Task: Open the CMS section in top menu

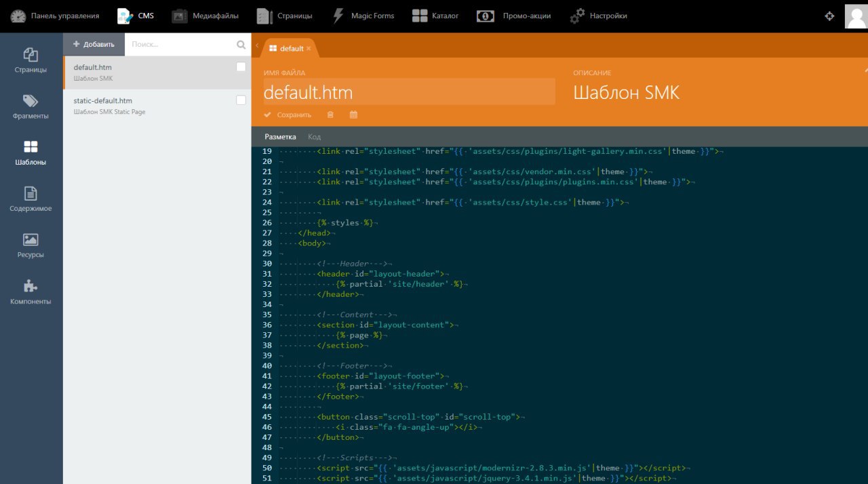Action: (x=136, y=16)
